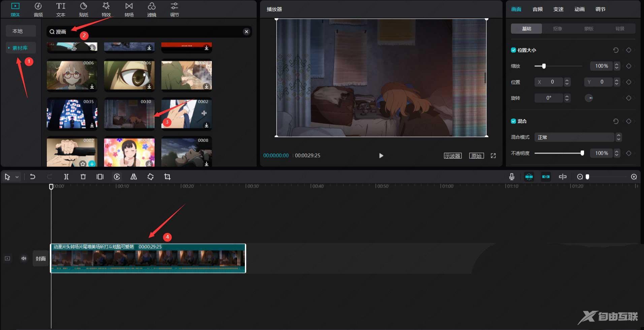The height and width of the screenshot is (330, 644).
Task: Start voice recording with microphone icon
Action: click(x=512, y=177)
